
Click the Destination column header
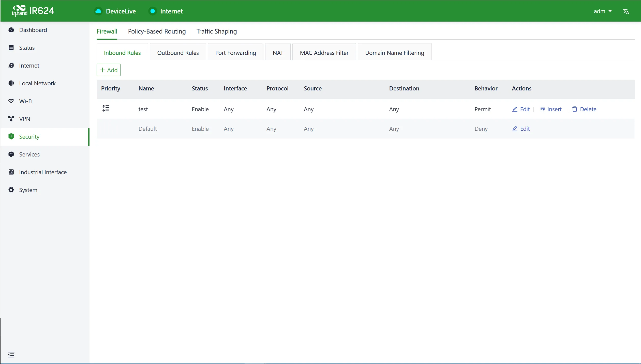[x=404, y=88]
